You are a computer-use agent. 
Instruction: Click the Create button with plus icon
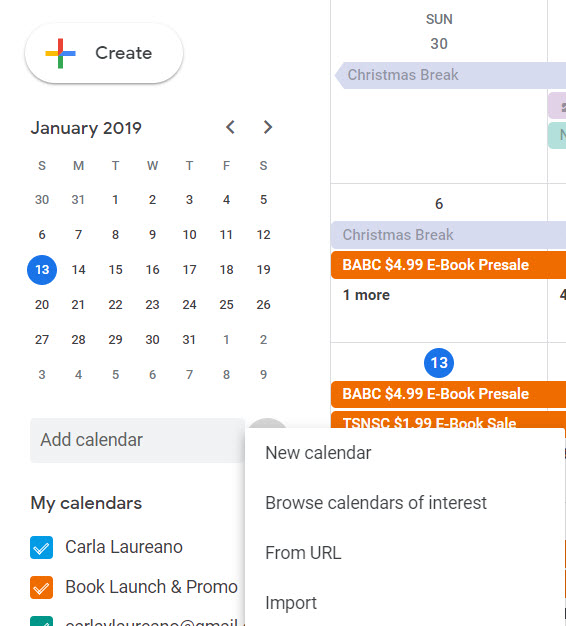coord(104,53)
